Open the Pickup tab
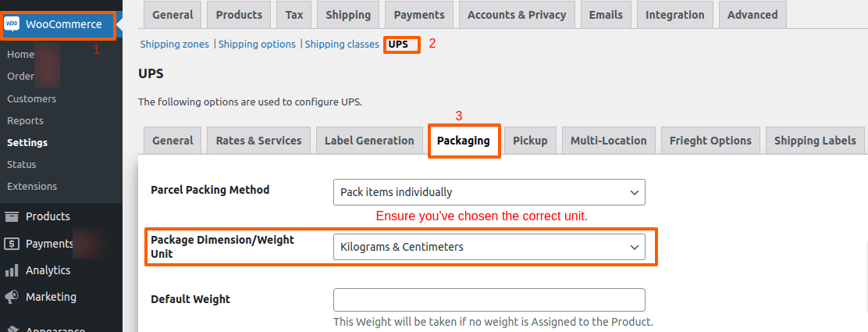868x332 pixels. pos(530,141)
